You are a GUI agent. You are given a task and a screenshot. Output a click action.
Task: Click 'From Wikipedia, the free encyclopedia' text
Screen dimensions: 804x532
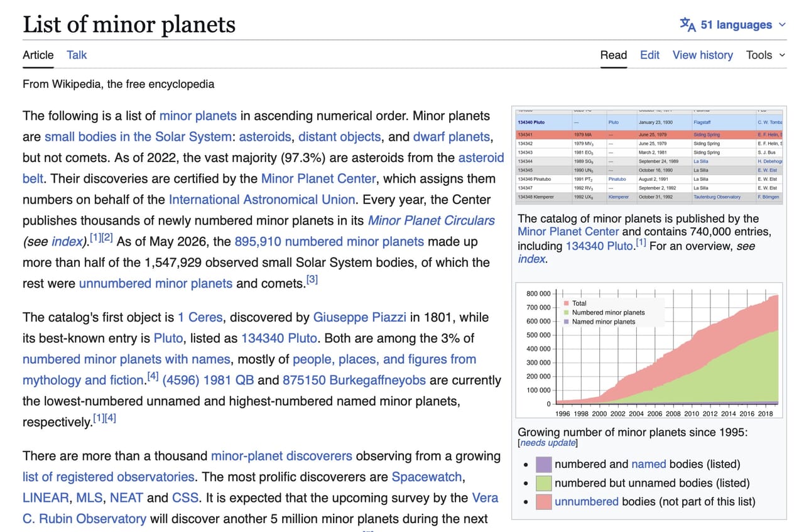tap(118, 84)
